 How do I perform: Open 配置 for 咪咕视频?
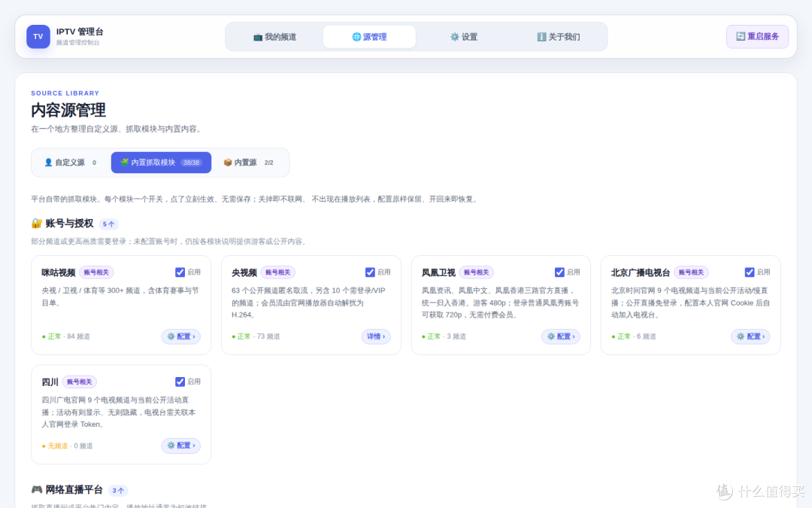pyautogui.click(x=180, y=336)
